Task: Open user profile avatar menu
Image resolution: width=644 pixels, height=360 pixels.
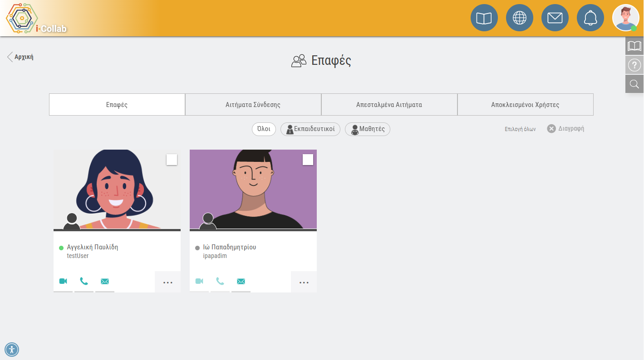Action: (x=626, y=18)
